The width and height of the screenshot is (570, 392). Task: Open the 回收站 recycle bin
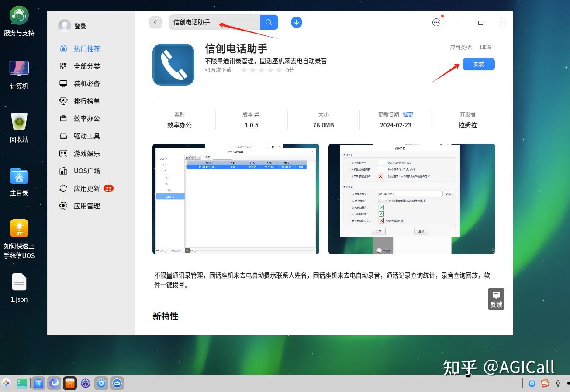click(19, 128)
